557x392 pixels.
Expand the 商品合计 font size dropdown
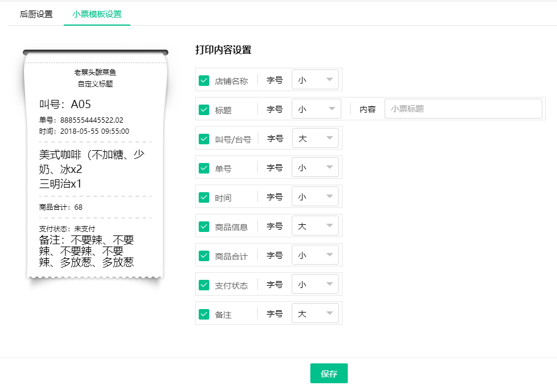pyautogui.click(x=315, y=255)
